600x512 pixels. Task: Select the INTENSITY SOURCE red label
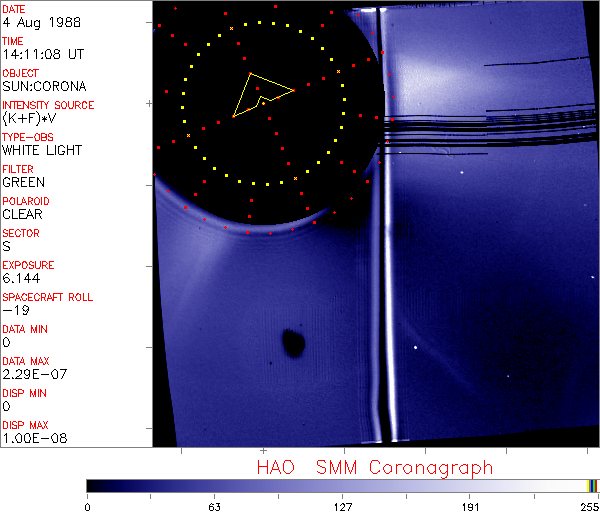tap(48, 105)
